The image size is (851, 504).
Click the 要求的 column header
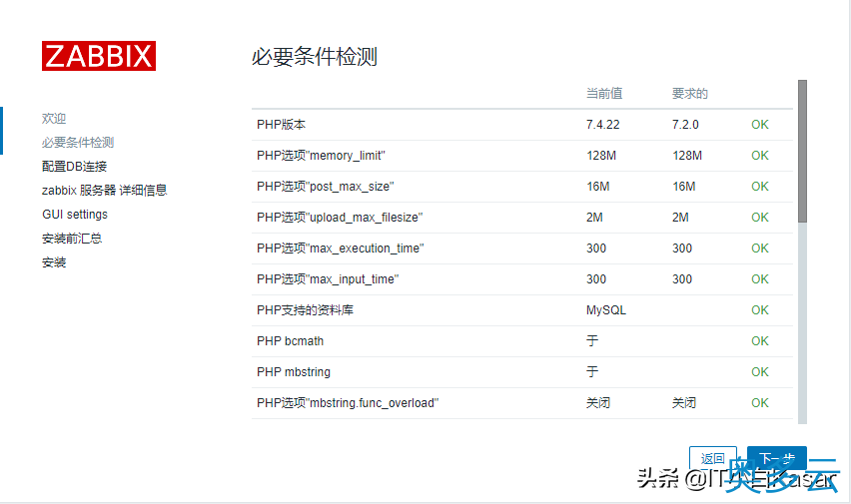[690, 93]
